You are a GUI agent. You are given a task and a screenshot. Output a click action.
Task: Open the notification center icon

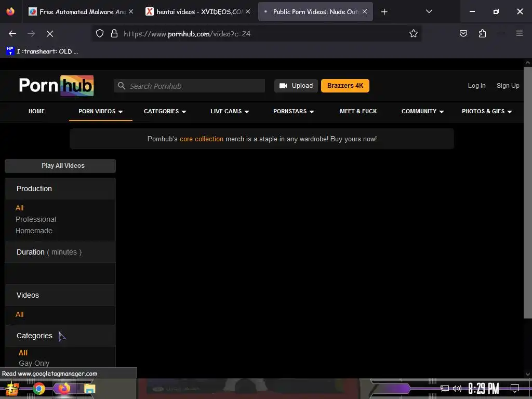click(x=515, y=389)
